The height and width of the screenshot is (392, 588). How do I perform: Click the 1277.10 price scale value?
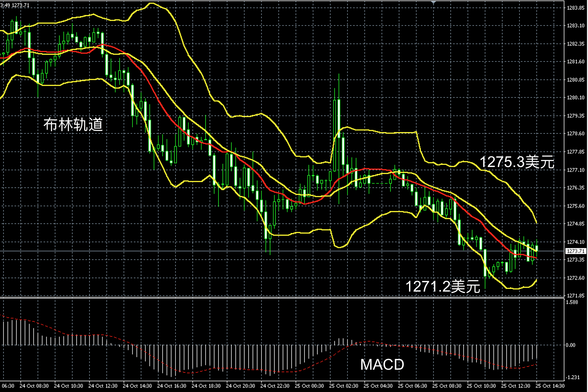pyautogui.click(x=575, y=170)
